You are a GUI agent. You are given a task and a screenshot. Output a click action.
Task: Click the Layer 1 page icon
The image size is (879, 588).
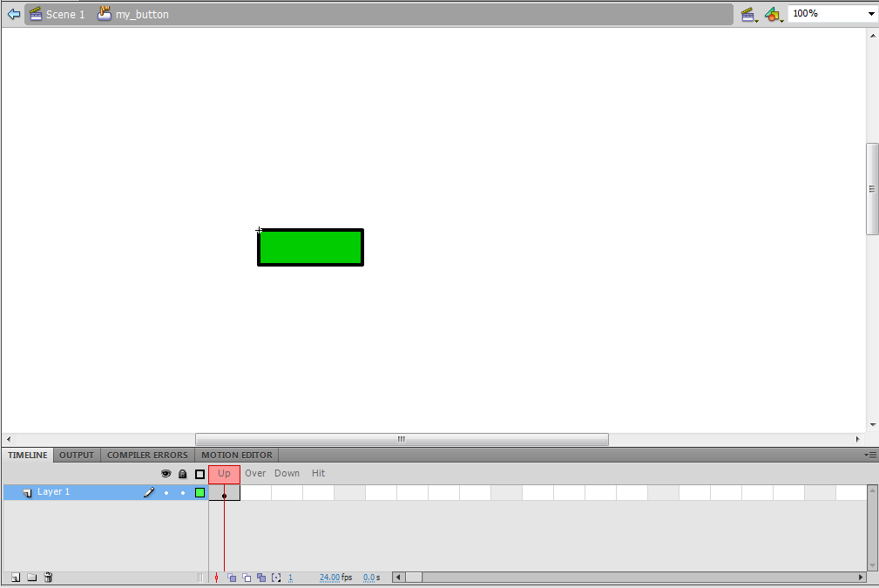pos(27,493)
